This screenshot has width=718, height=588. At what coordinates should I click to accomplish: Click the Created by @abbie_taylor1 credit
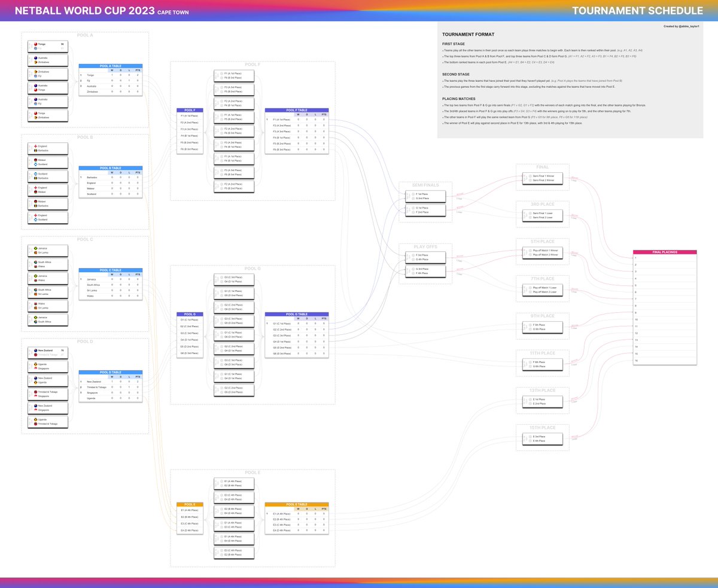click(x=681, y=26)
